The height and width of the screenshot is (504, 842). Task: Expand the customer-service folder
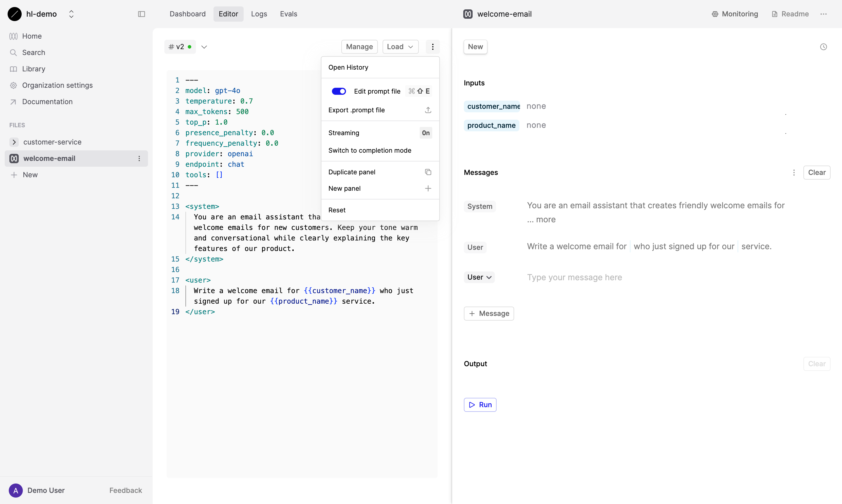(x=14, y=142)
